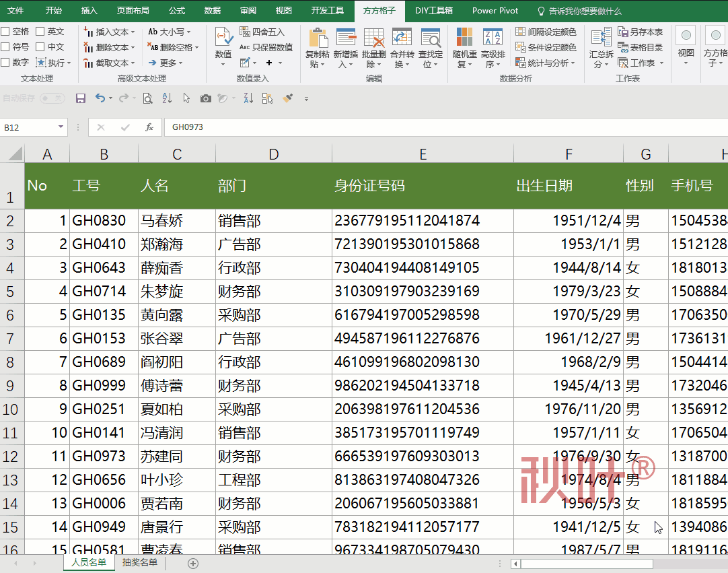The width and height of the screenshot is (728, 573).
Task: Click the Save icon in quick access toolbar
Action: (81, 98)
